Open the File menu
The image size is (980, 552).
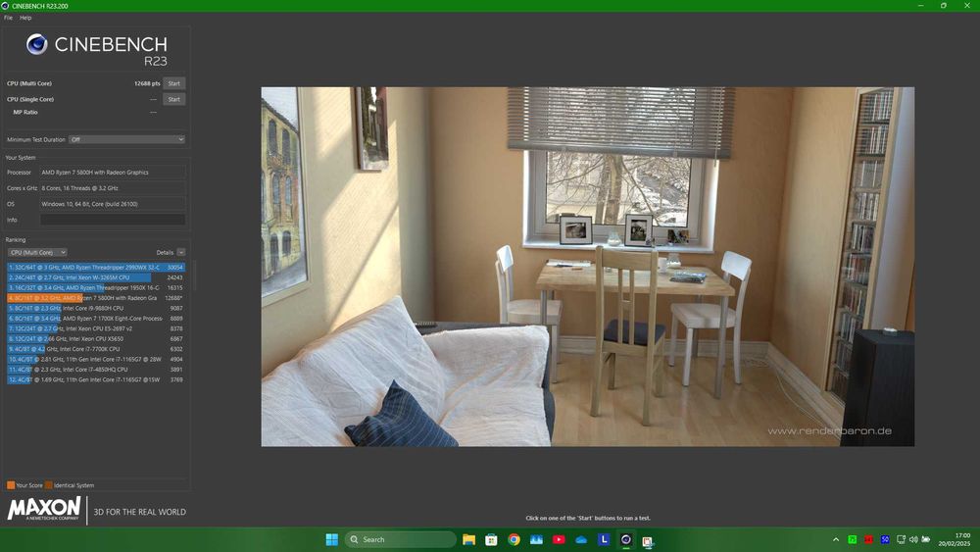coord(8,18)
